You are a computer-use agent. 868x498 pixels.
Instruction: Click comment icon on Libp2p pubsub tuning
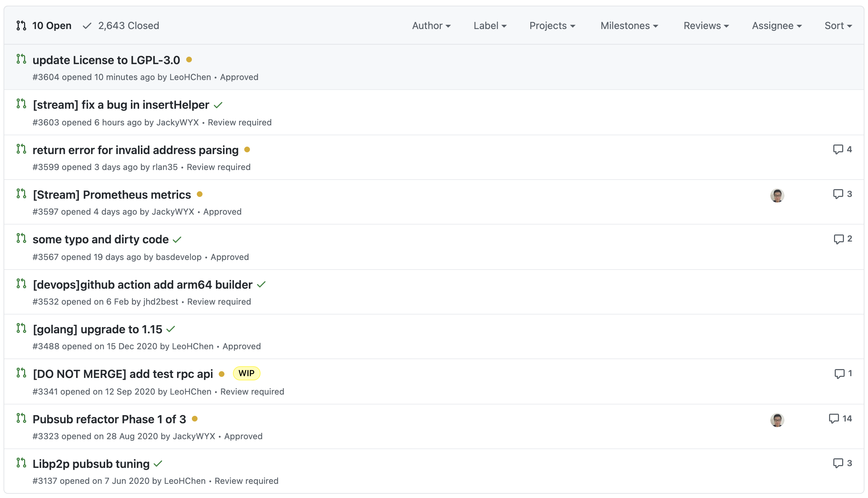838,463
